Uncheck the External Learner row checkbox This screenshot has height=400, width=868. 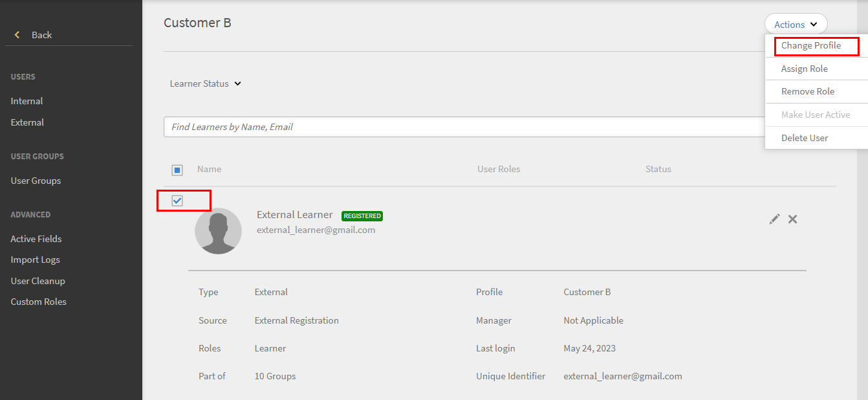click(177, 201)
